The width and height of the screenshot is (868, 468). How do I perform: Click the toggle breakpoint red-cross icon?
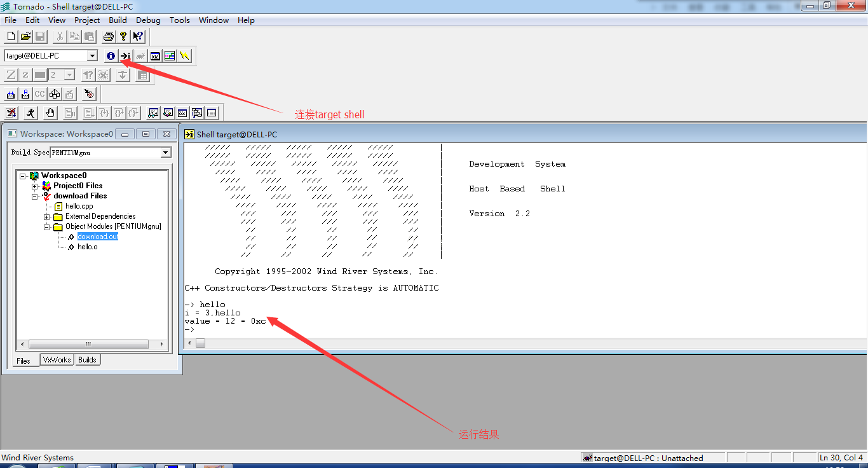[x=11, y=113]
